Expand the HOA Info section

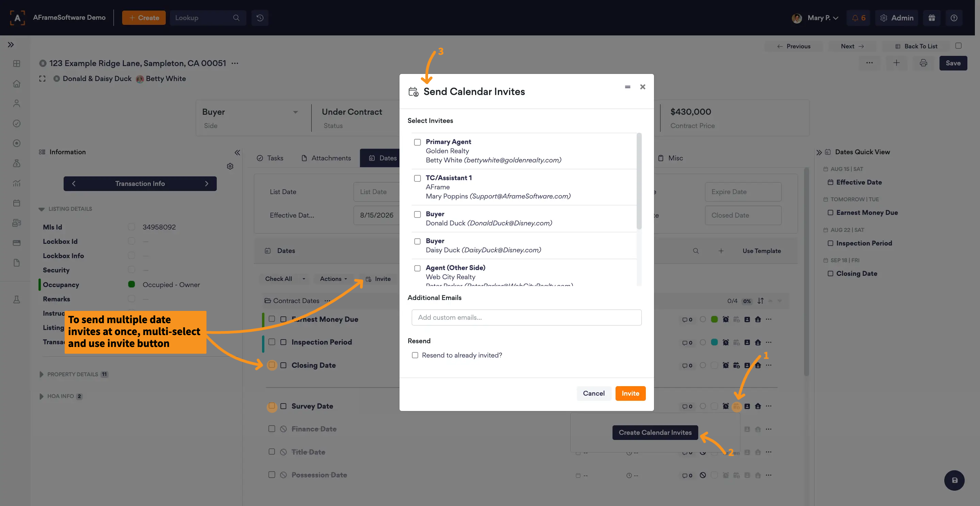(x=42, y=396)
